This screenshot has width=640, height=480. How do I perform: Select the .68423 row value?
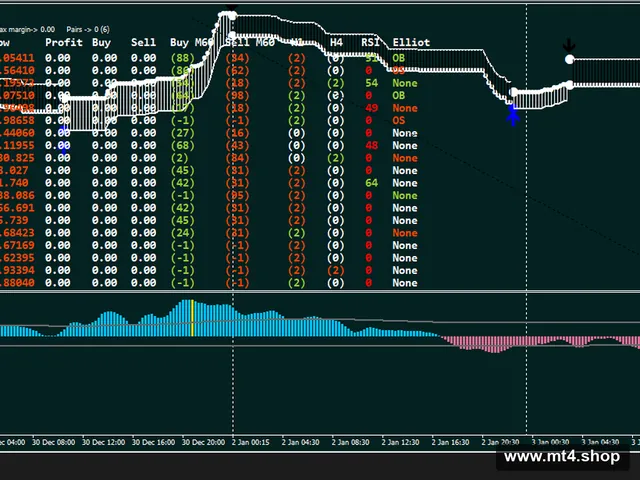(x=17, y=233)
